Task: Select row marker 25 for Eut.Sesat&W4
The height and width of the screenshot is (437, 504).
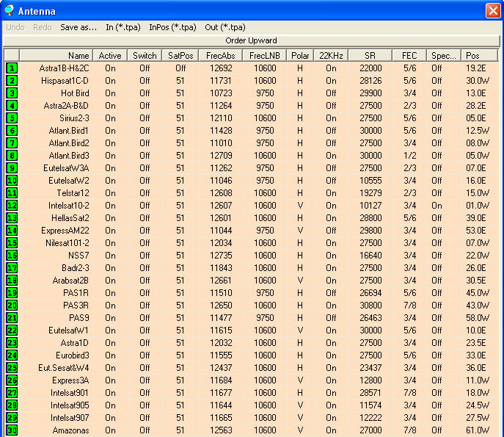Action: (12, 368)
